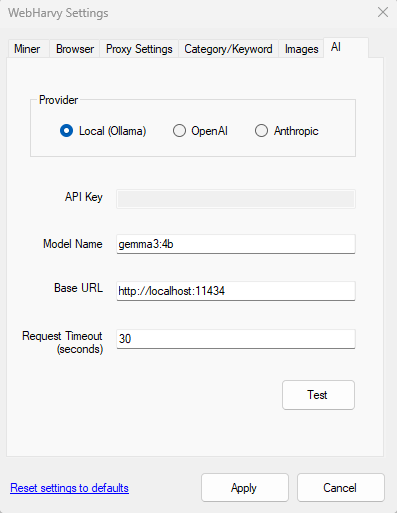This screenshot has height=513, width=397.
Task: Select OpenAI as provider
Action: pyautogui.click(x=200, y=131)
